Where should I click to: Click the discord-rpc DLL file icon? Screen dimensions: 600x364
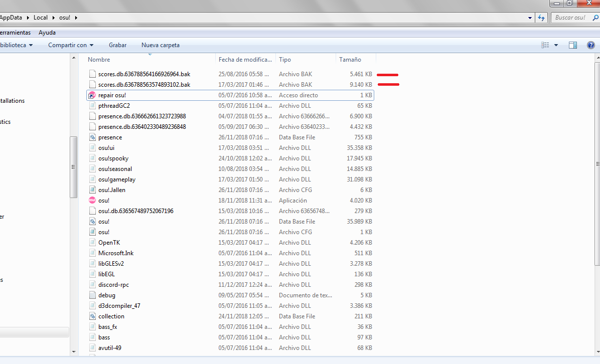pos(92,284)
